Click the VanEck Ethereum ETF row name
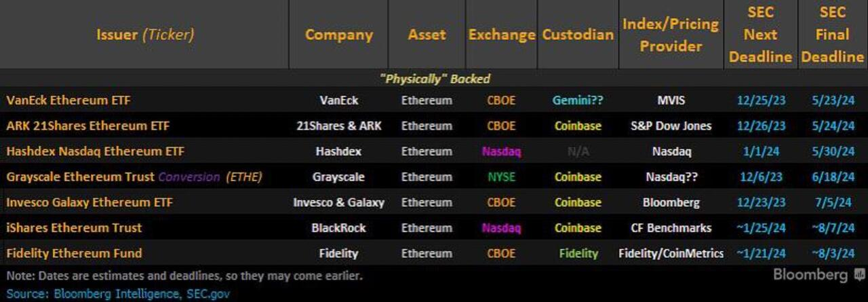868x302 pixels. click(68, 100)
